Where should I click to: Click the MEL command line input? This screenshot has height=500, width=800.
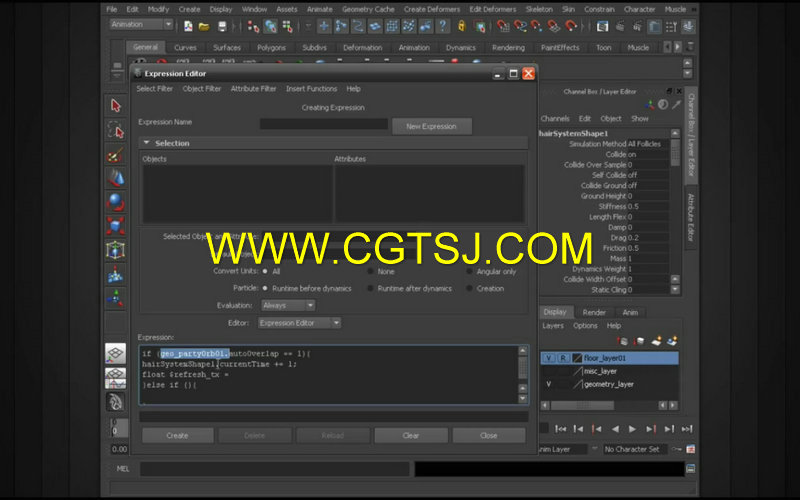pyautogui.click(x=274, y=469)
